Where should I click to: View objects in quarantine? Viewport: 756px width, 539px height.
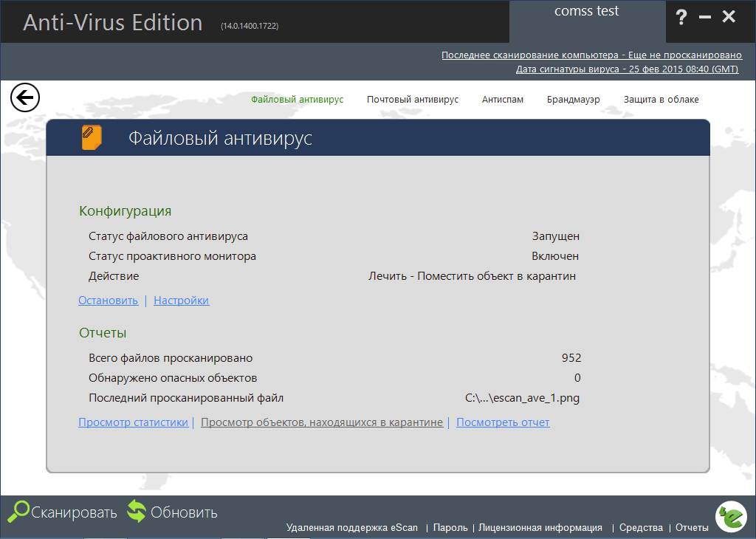pos(321,422)
